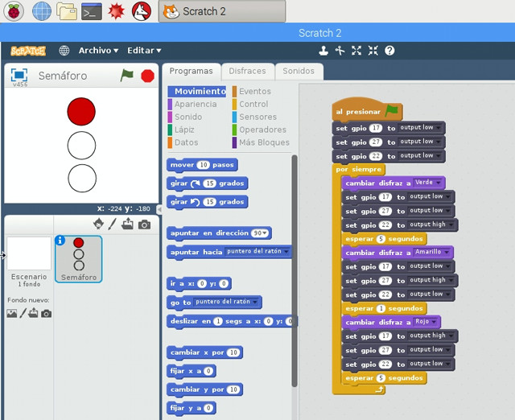Select the Operadores block category
This screenshot has height=420, width=515.
coord(259,130)
